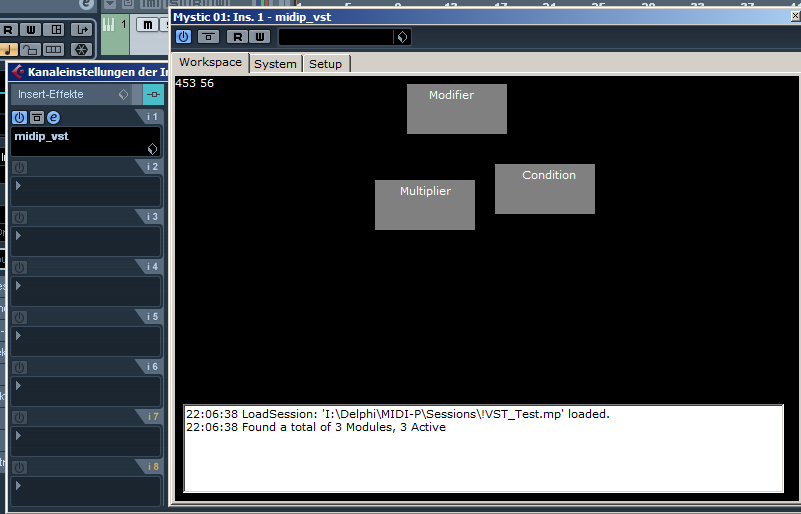Click freeze snowflake icon
This screenshot has height=514, width=801.
(81, 50)
